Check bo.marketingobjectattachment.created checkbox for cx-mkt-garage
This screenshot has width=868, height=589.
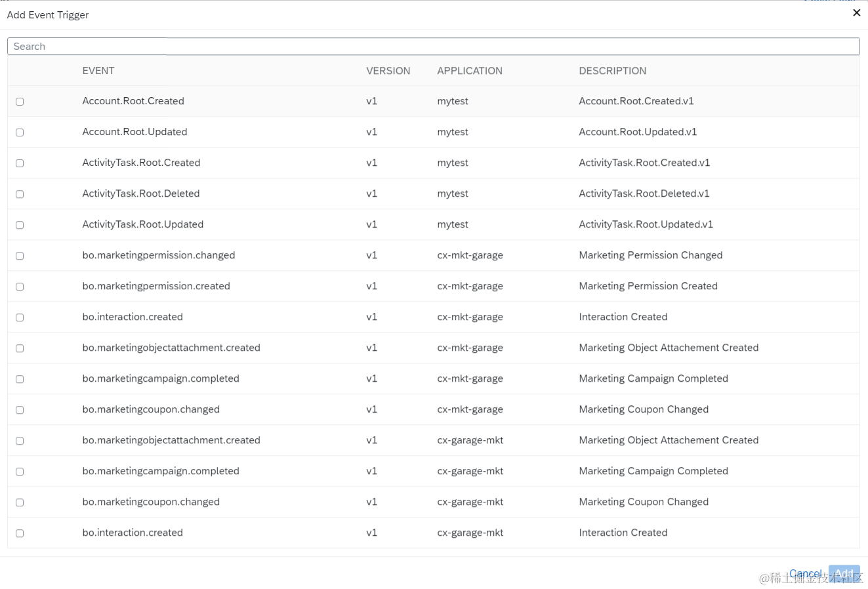click(x=20, y=348)
